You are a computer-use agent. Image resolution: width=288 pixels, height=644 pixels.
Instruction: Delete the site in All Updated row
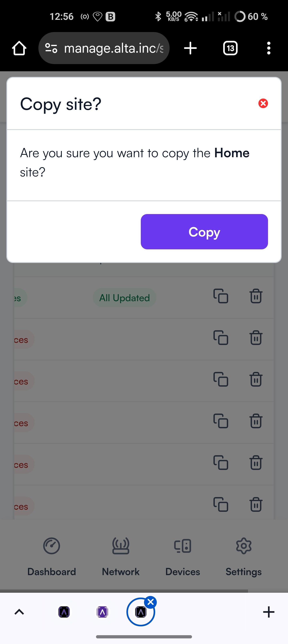click(x=256, y=296)
